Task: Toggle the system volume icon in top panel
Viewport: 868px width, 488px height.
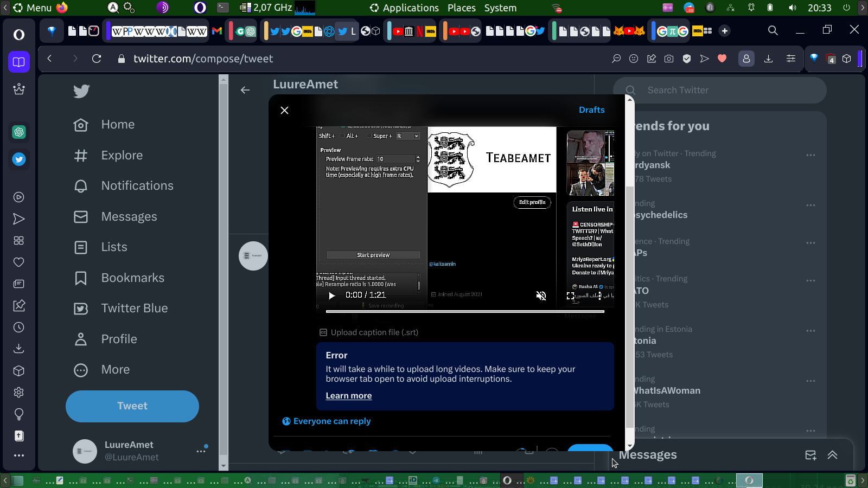Action: pyautogui.click(x=793, y=8)
